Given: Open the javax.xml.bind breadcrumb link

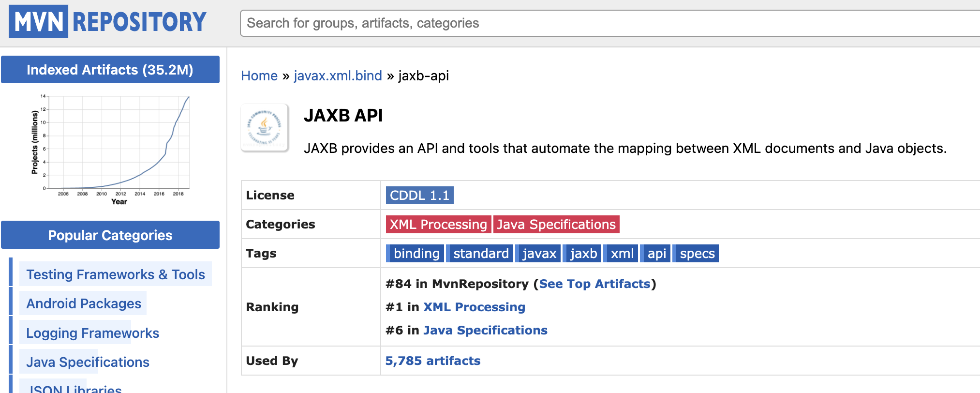Looking at the screenshot, I should 338,76.
